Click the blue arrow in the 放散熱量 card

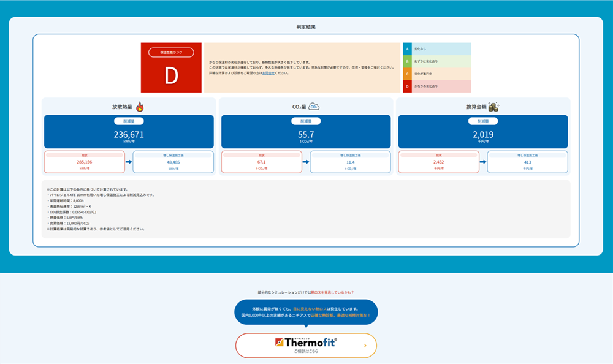[129, 162]
